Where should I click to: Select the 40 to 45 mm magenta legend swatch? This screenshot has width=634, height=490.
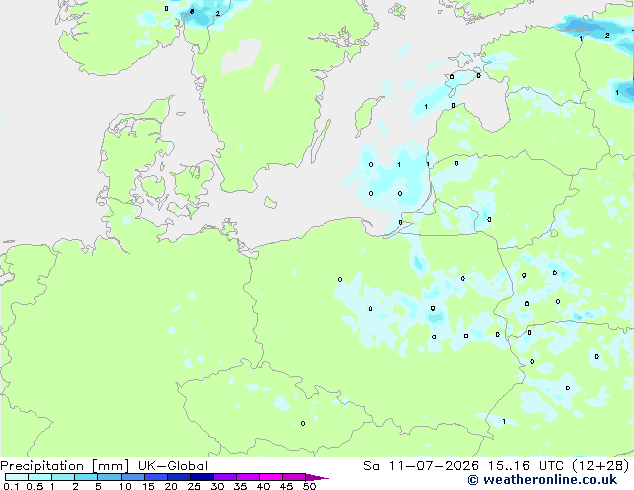tap(271, 477)
